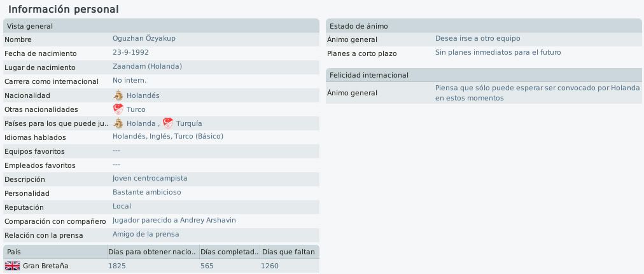644x274 pixels.
Task: Click the Estado de ánimo panel header
Action: coord(484,26)
